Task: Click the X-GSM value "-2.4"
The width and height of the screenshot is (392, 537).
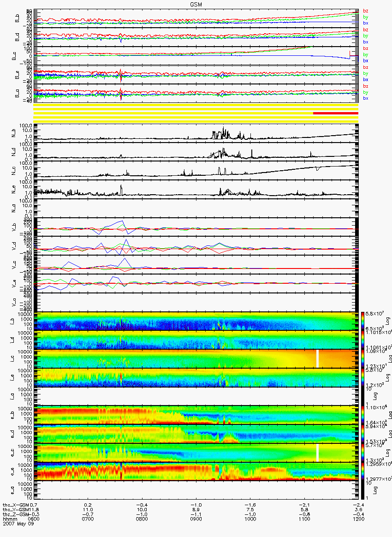Action: click(x=358, y=505)
